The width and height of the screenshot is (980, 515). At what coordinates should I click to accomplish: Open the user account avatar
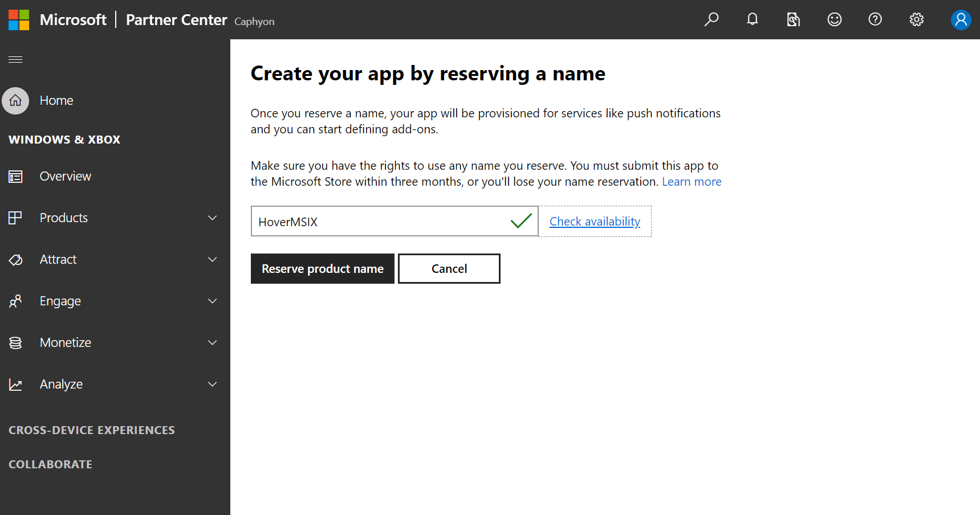961,19
